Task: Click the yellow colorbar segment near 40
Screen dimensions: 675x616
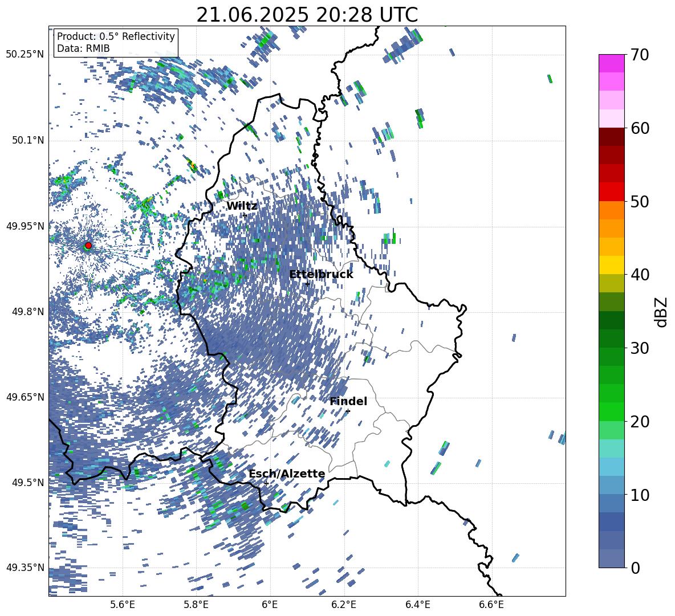Action: coord(611,265)
